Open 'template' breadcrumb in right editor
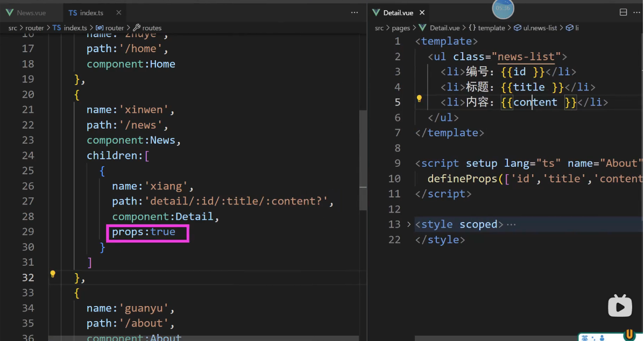 (x=487, y=28)
